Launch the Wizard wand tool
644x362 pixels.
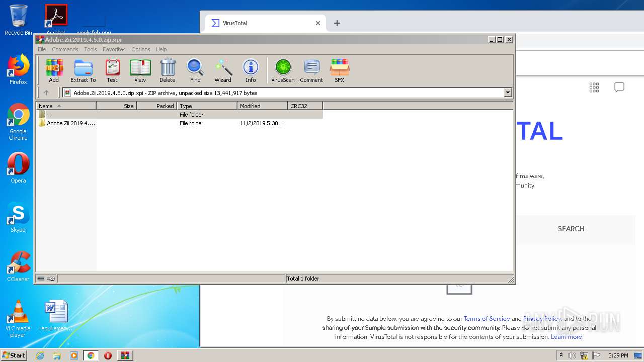click(223, 70)
